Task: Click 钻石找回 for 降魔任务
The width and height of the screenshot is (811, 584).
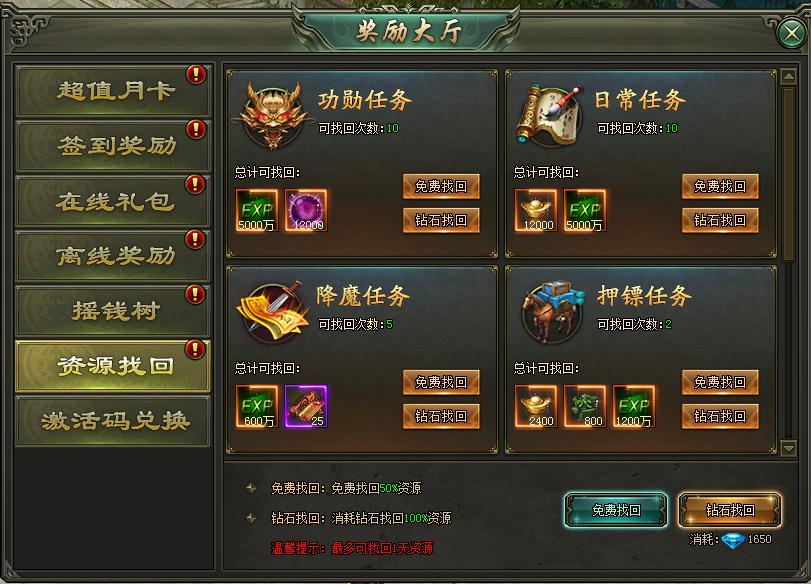Action: pos(441,416)
